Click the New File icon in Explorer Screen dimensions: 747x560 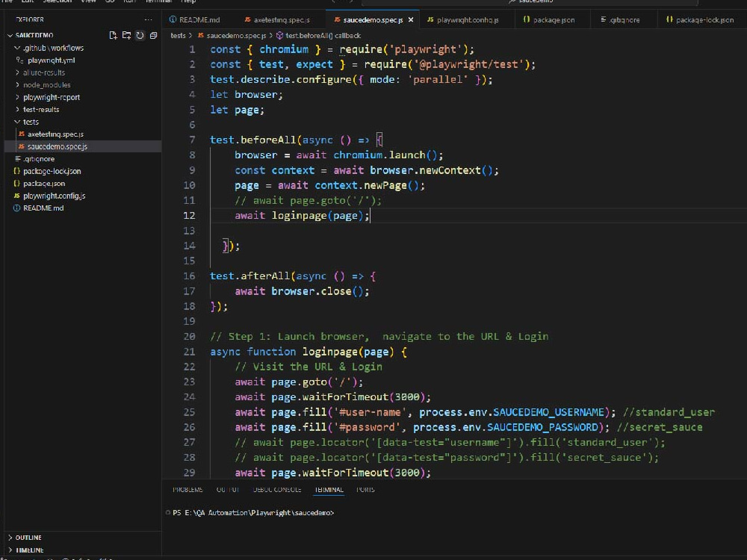click(113, 35)
